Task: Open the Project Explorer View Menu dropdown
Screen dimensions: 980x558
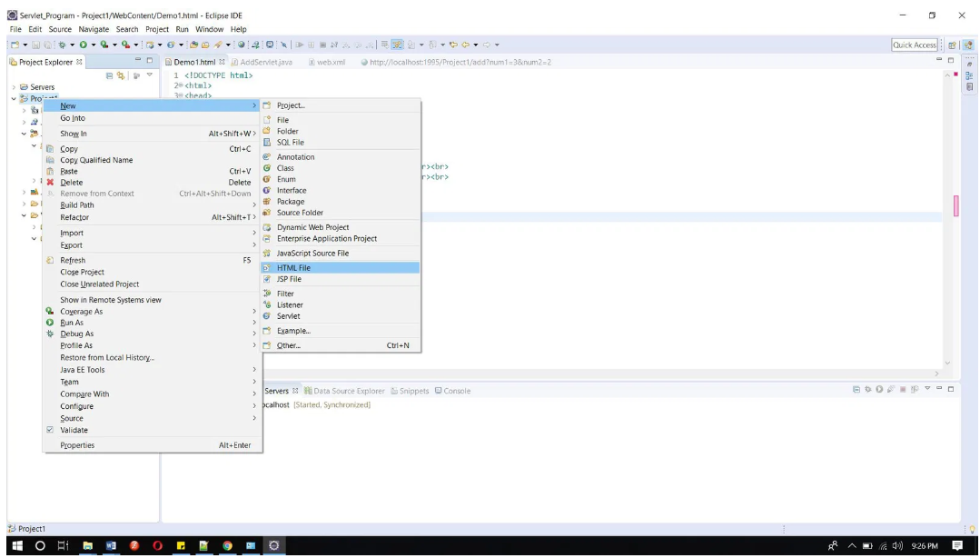Action: 150,76
